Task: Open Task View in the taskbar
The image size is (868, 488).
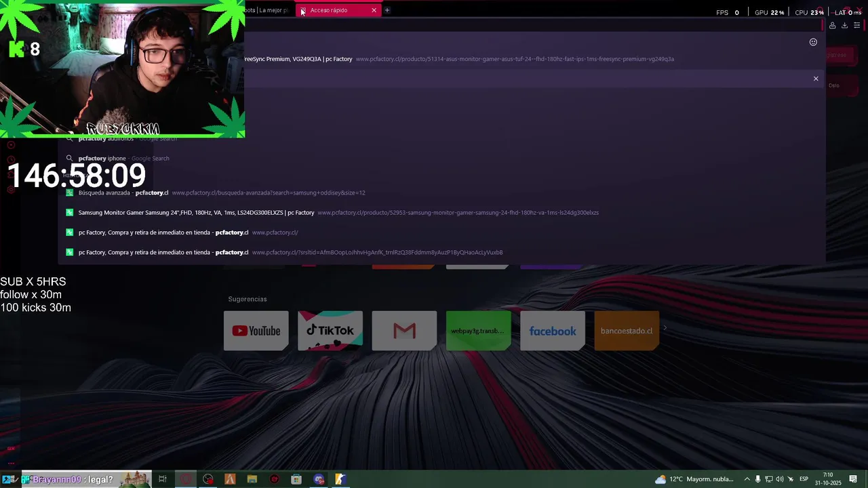Action: tap(163, 479)
